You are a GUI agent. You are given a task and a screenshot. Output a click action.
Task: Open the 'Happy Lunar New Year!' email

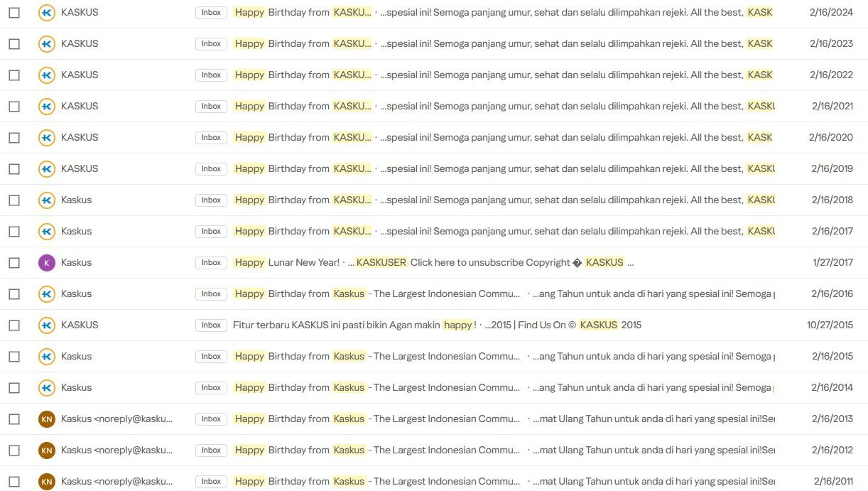(287, 262)
